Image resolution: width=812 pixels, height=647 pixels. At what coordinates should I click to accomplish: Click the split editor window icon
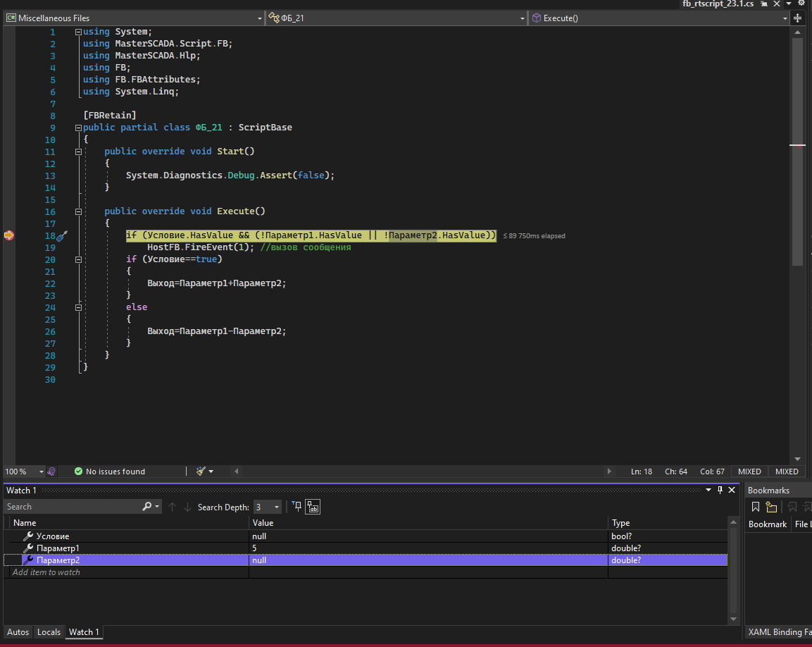click(x=797, y=18)
